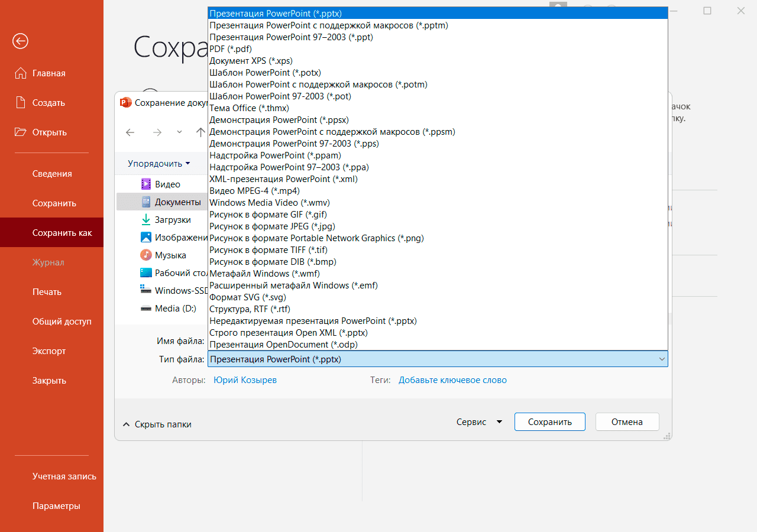757x532 pixels.
Task: Select Сохранить как in the sidebar
Action: 51,233
